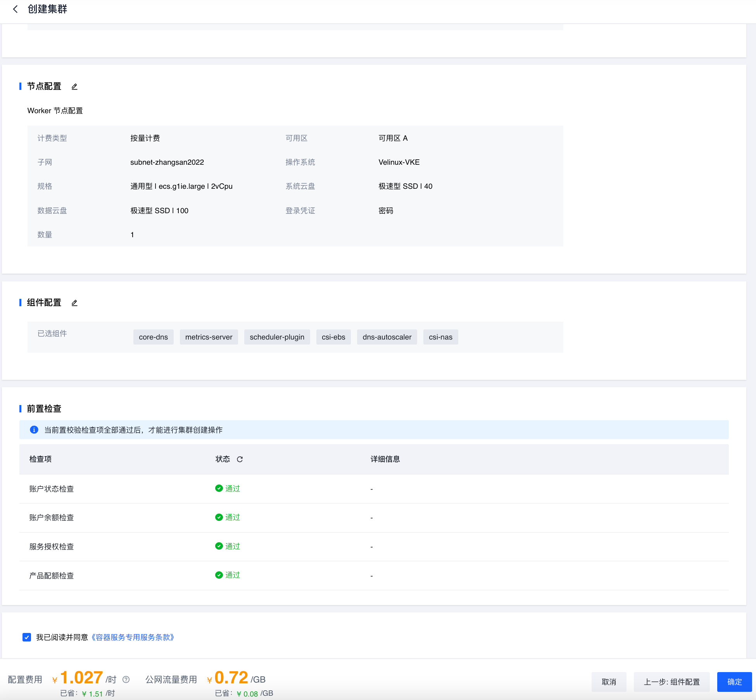Select the dns-autoscaler component tag
756x700 pixels.
tap(387, 337)
